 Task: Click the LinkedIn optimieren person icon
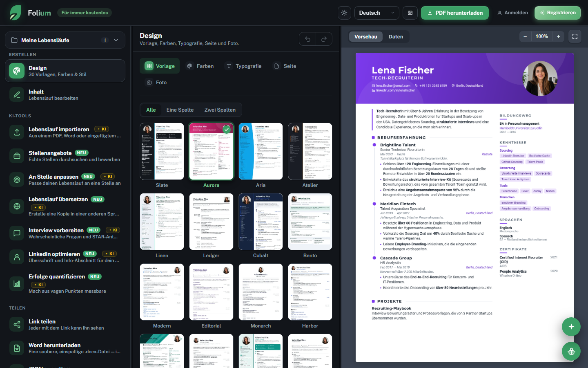[17, 257]
